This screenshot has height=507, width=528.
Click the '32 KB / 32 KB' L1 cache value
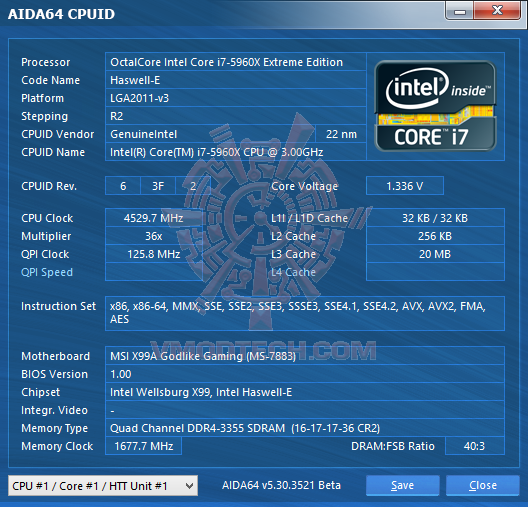click(435, 218)
